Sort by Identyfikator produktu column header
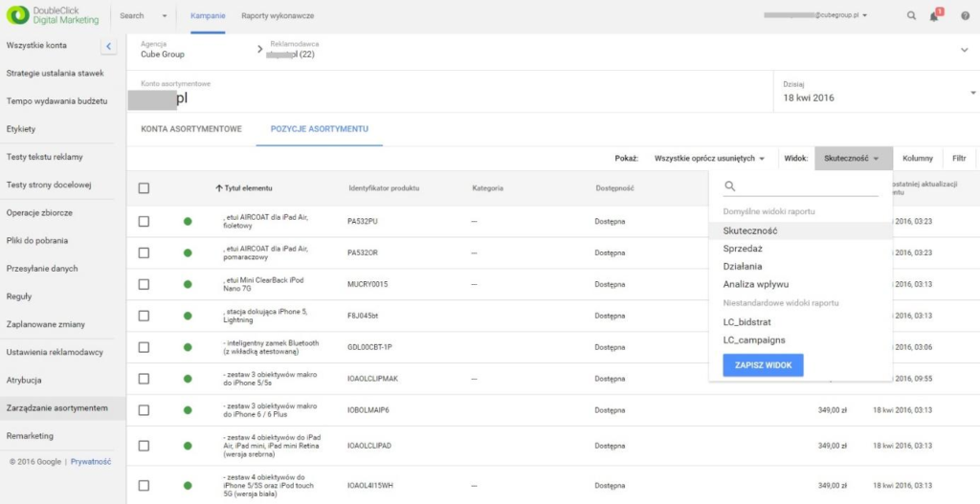 [x=384, y=188]
